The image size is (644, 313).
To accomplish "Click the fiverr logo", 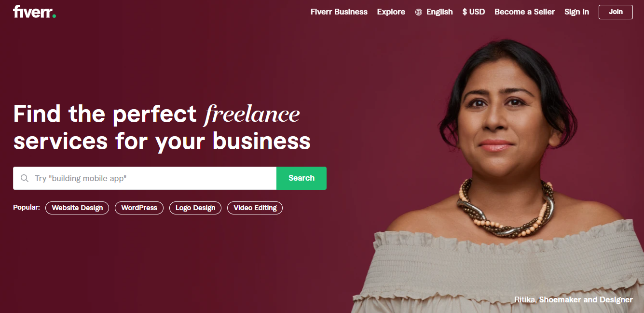I will pos(34,12).
